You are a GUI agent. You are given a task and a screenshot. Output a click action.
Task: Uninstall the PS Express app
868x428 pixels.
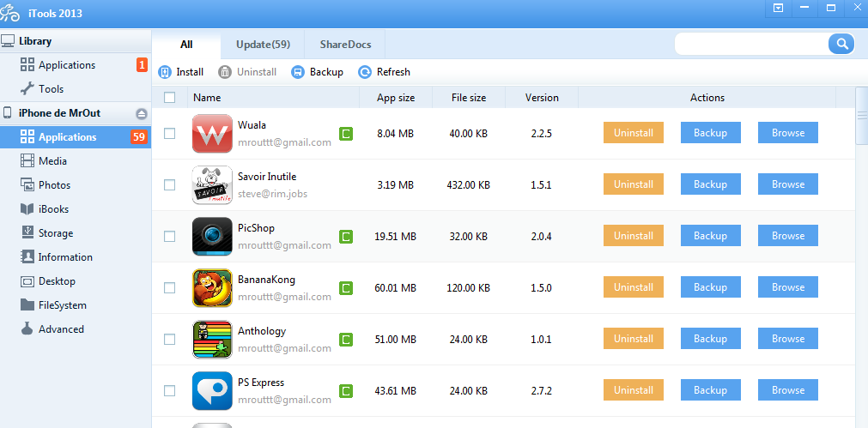click(634, 390)
